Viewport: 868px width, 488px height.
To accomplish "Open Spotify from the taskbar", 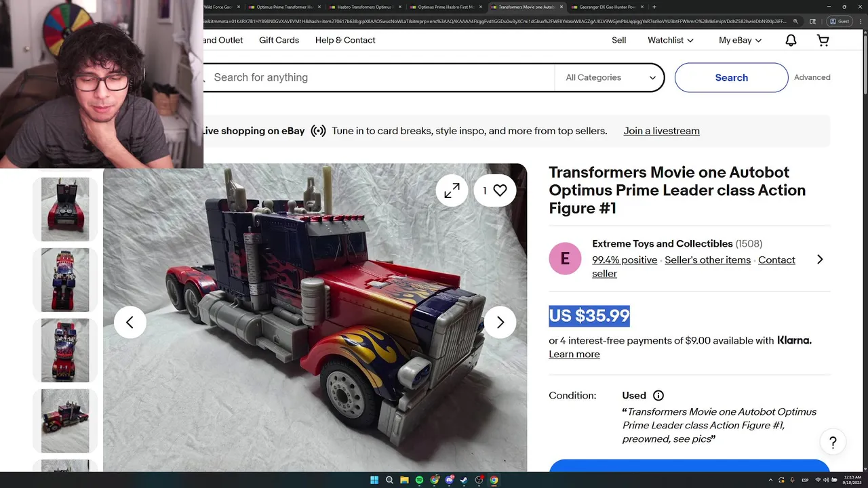I will [419, 480].
